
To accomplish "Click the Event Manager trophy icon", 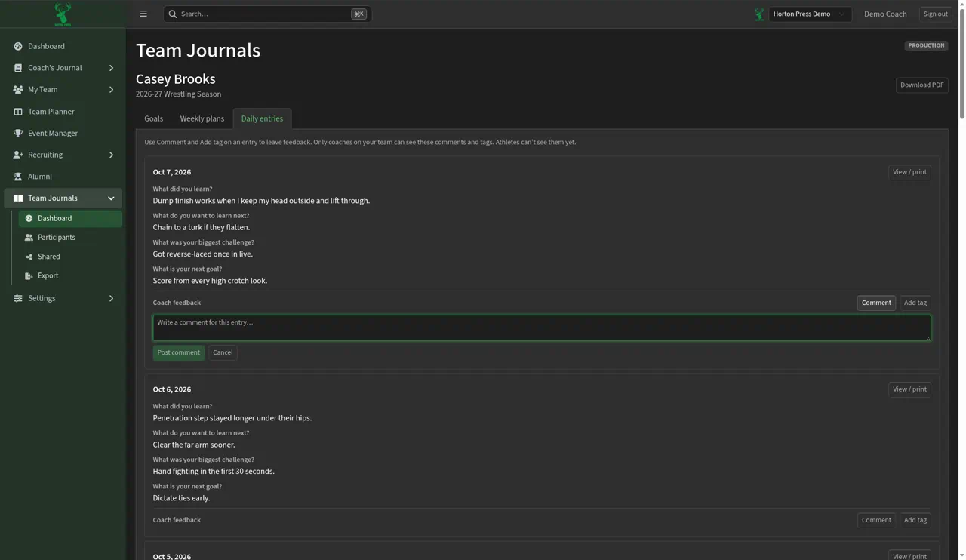I will [x=18, y=134].
